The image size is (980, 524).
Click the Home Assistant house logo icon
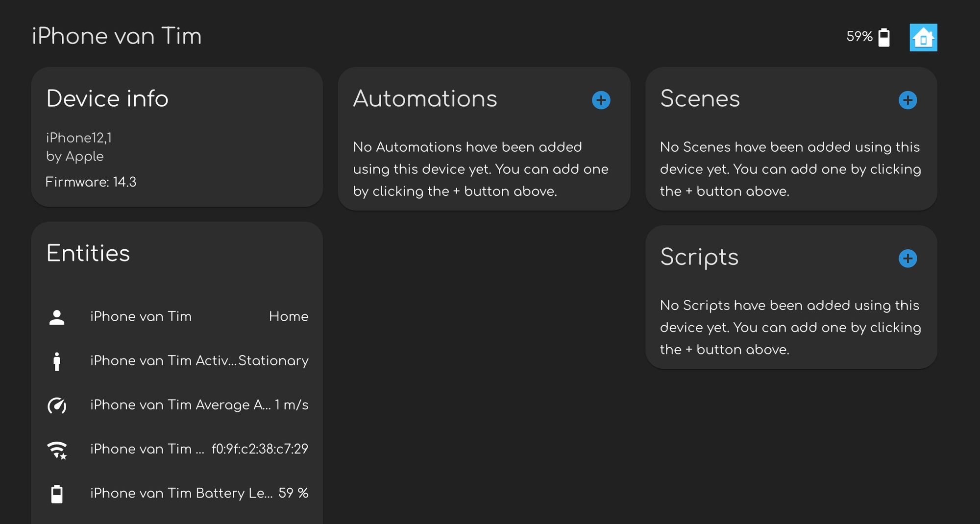(x=923, y=37)
